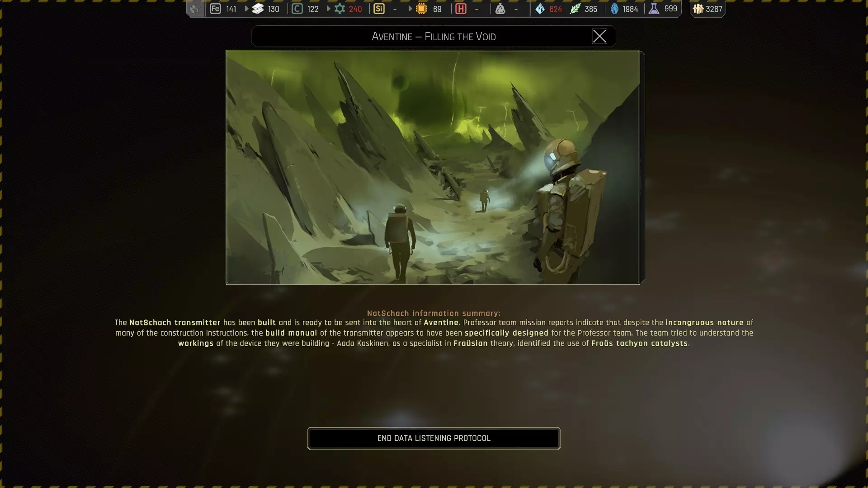Viewport: 868px width, 488px height.
Task: Expand the arrow between iron and steel
Action: (246, 9)
